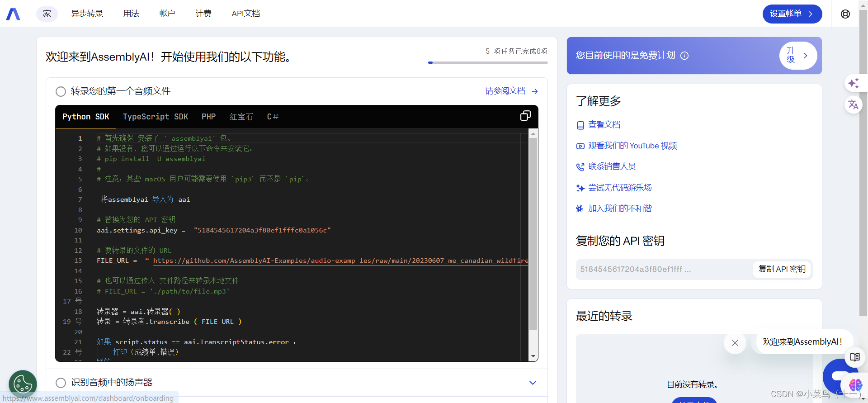
Task: Open the 尝试无代码游乐场 link
Action: pos(620,188)
